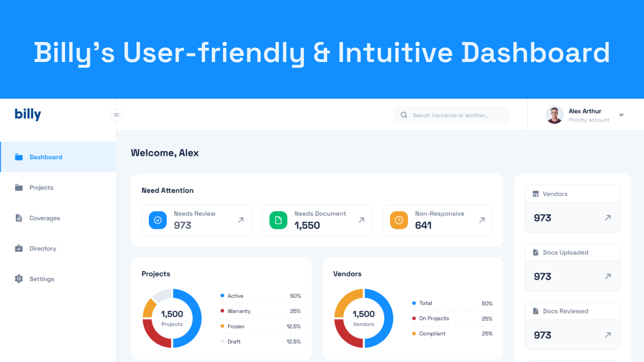Screen dimensions: 644x362
Task: Open the Coverages navigation icon
Action: pyautogui.click(x=18, y=217)
